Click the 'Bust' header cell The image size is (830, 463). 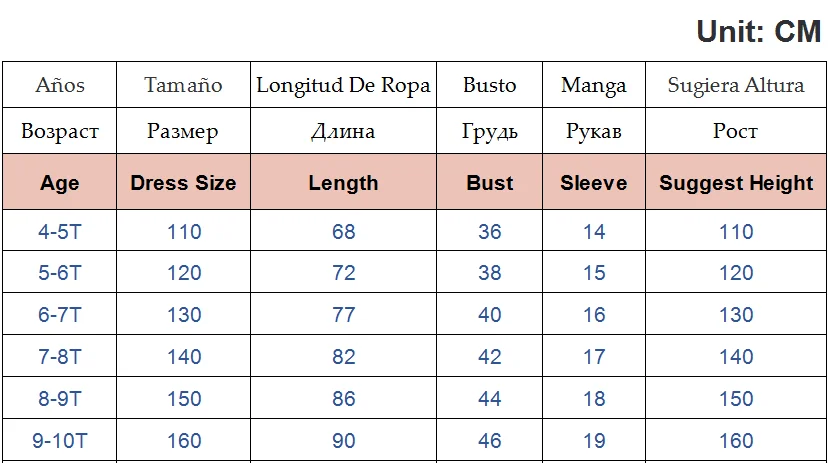(490, 183)
